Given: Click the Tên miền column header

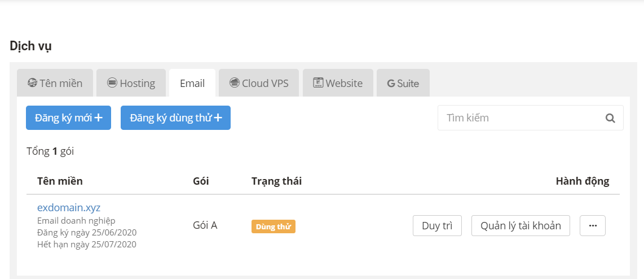Looking at the screenshot, I should (60, 181).
